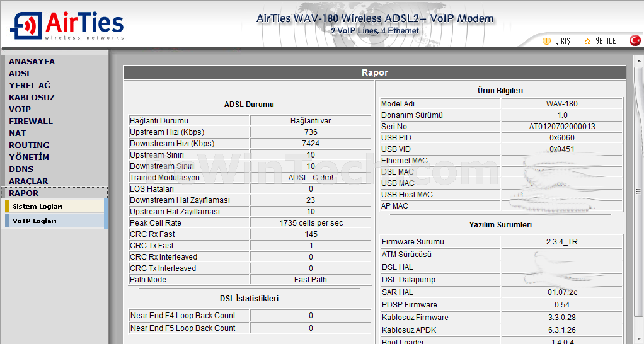Click 'Peak Cell Rate' label

coord(155,223)
